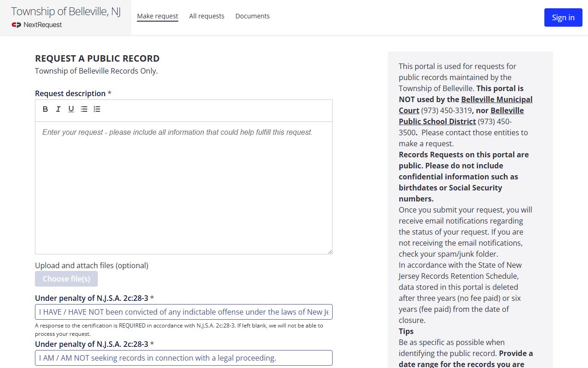Switch to the All requests tab
Screen dimensions: 588x368
207,16
